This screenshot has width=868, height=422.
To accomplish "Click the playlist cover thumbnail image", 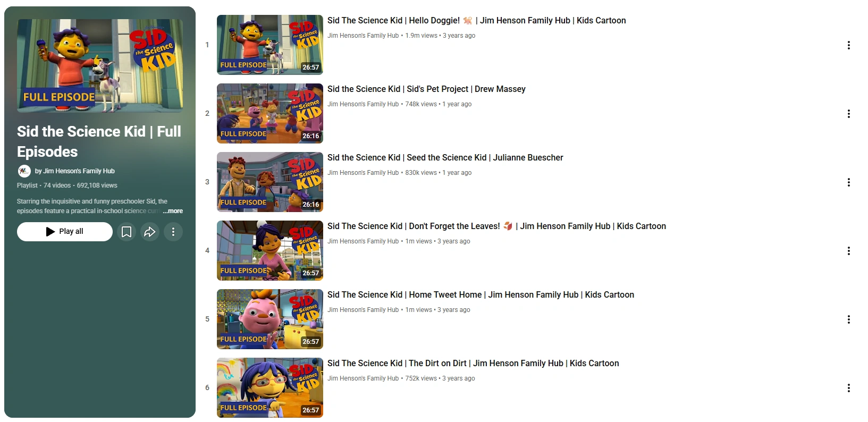I will pos(100,66).
